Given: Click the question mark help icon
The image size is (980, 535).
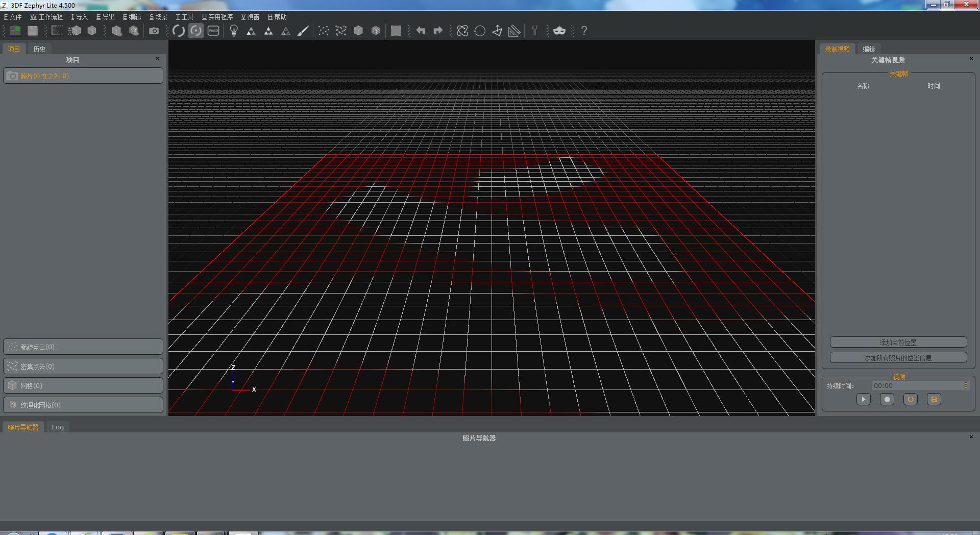Looking at the screenshot, I should click(584, 31).
